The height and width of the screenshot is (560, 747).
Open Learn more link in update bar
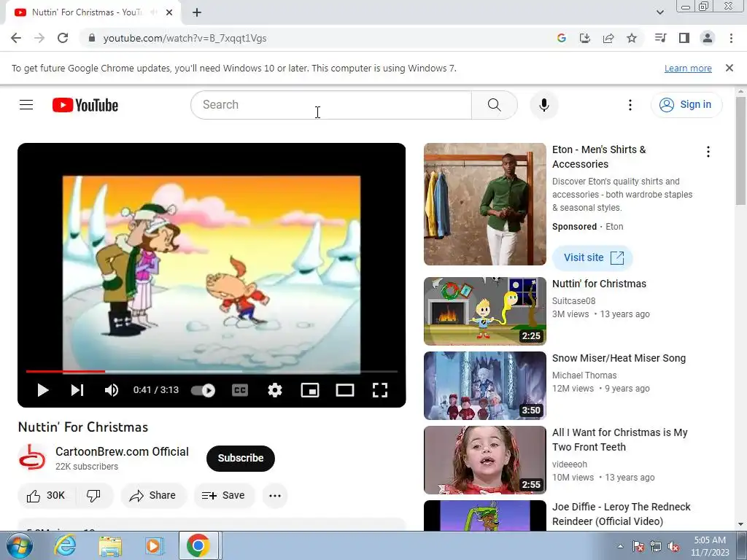[688, 68]
